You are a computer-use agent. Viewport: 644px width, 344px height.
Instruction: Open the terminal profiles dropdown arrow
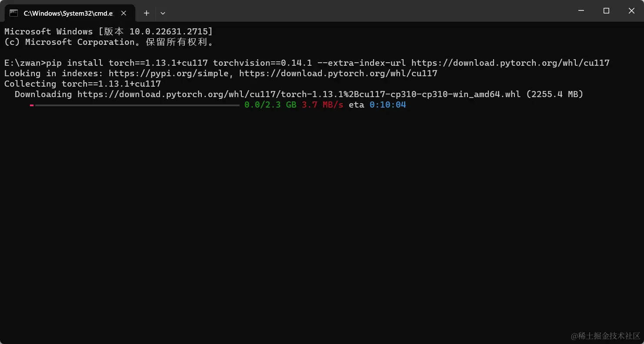(163, 13)
